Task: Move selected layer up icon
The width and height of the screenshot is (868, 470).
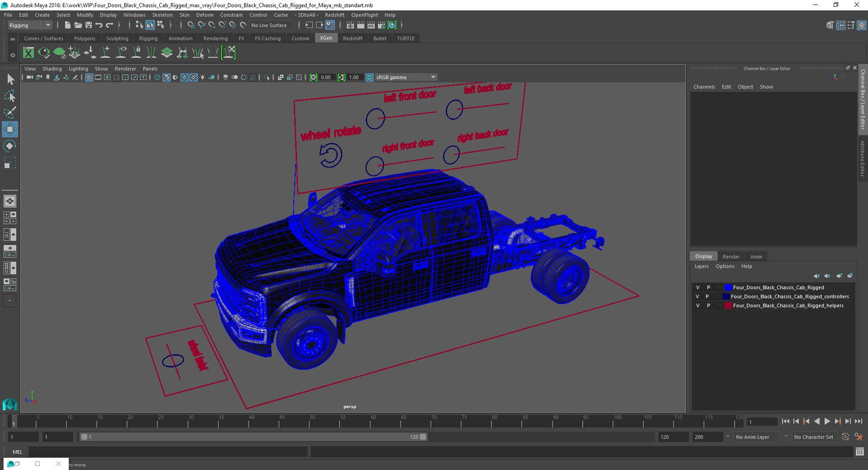Action: (x=816, y=276)
